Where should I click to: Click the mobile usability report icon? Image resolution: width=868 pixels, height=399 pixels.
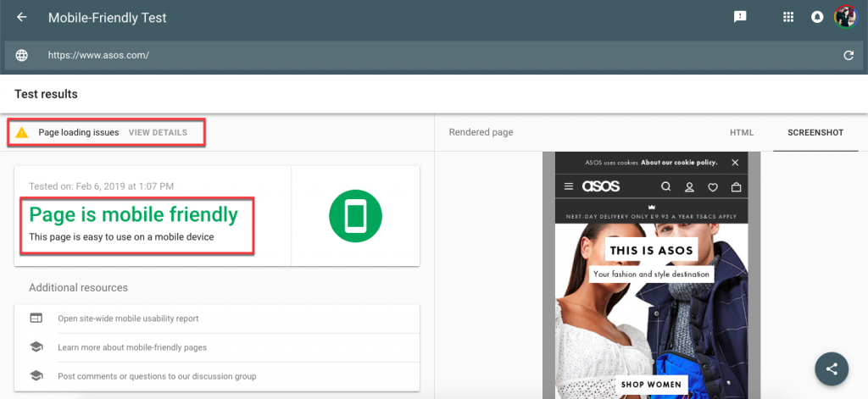click(x=36, y=319)
